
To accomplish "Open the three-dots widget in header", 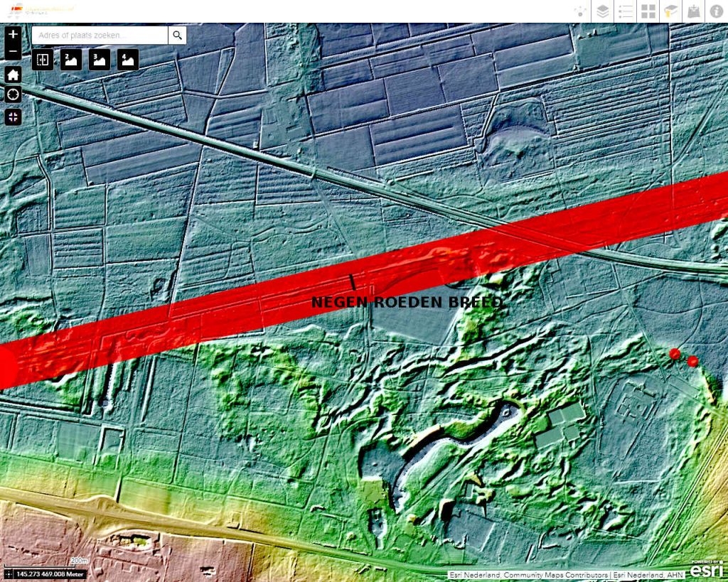I will (x=581, y=11).
